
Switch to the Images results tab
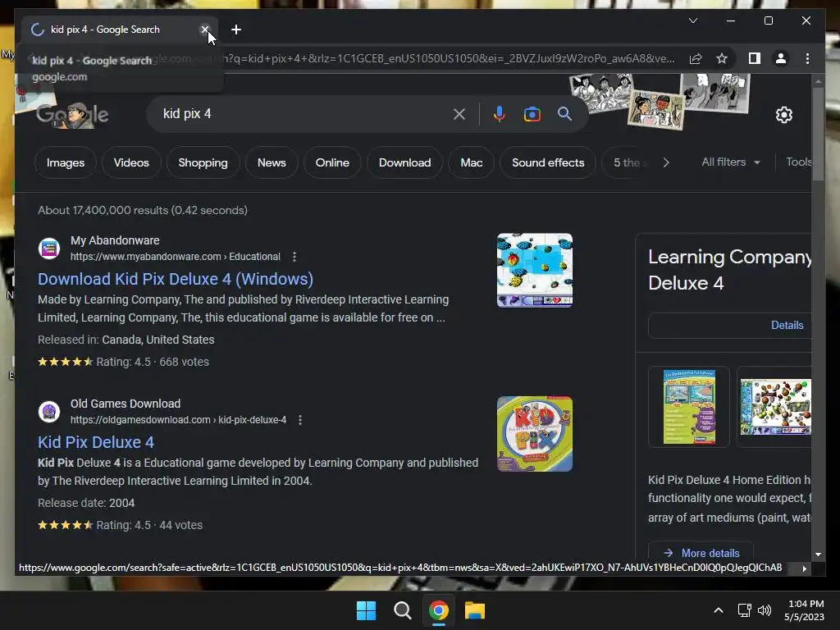[x=66, y=162]
